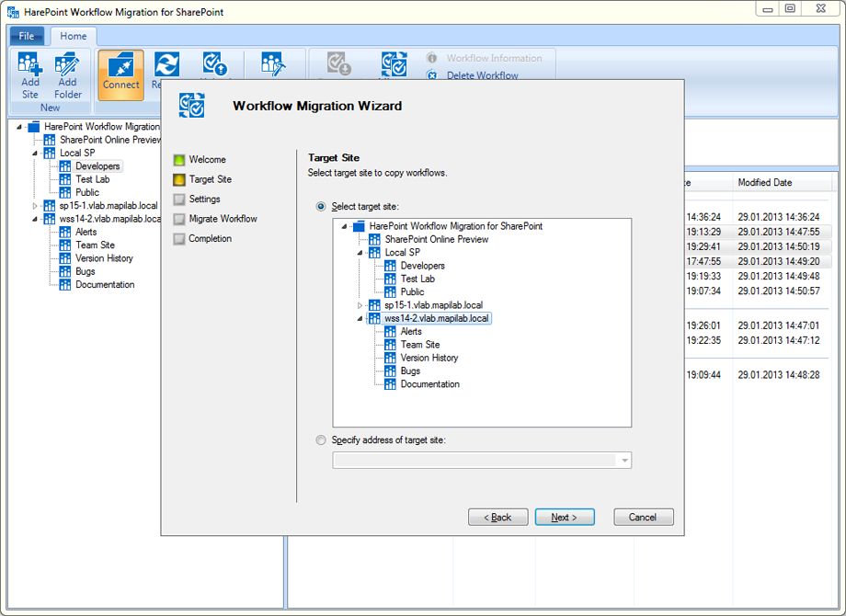Viewport: 846px width, 616px height.
Task: Click the Migrate Workflow step in wizard sidebar
Action: coord(223,219)
